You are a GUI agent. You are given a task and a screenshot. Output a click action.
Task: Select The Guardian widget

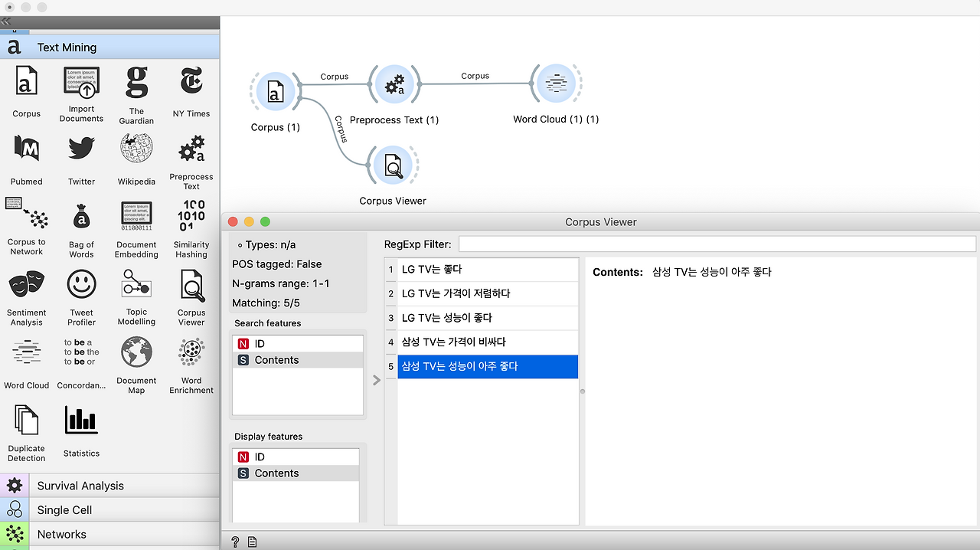pos(136,94)
